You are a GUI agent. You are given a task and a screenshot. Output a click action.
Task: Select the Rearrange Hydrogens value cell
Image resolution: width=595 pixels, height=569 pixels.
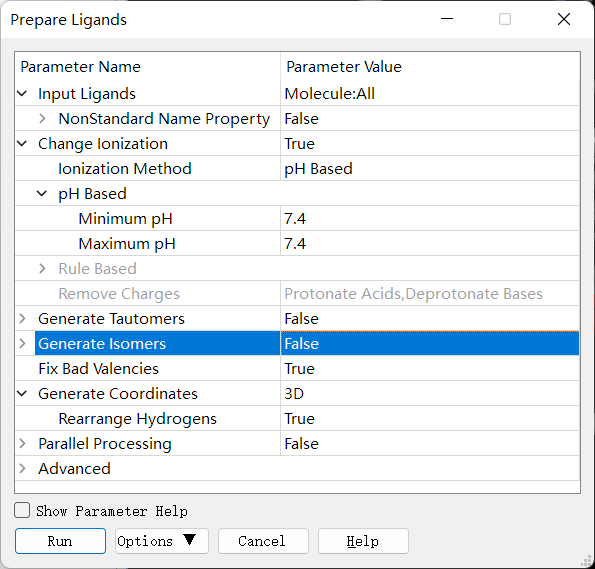pyautogui.click(x=430, y=419)
